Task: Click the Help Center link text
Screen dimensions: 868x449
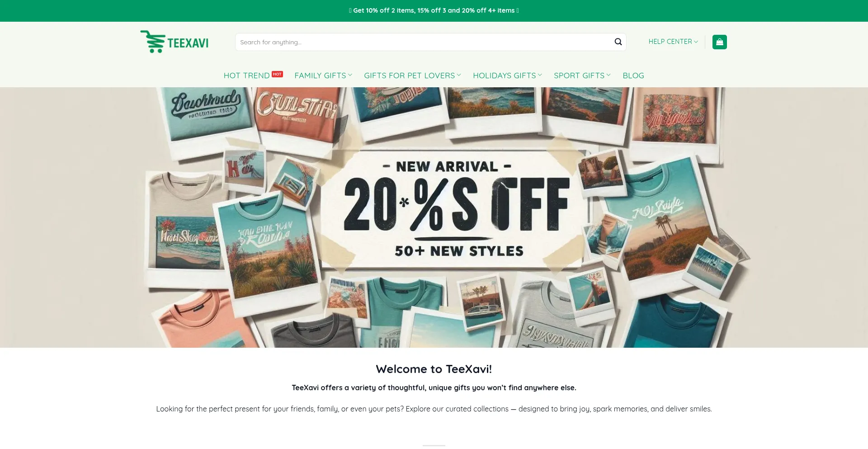Action: (x=670, y=42)
